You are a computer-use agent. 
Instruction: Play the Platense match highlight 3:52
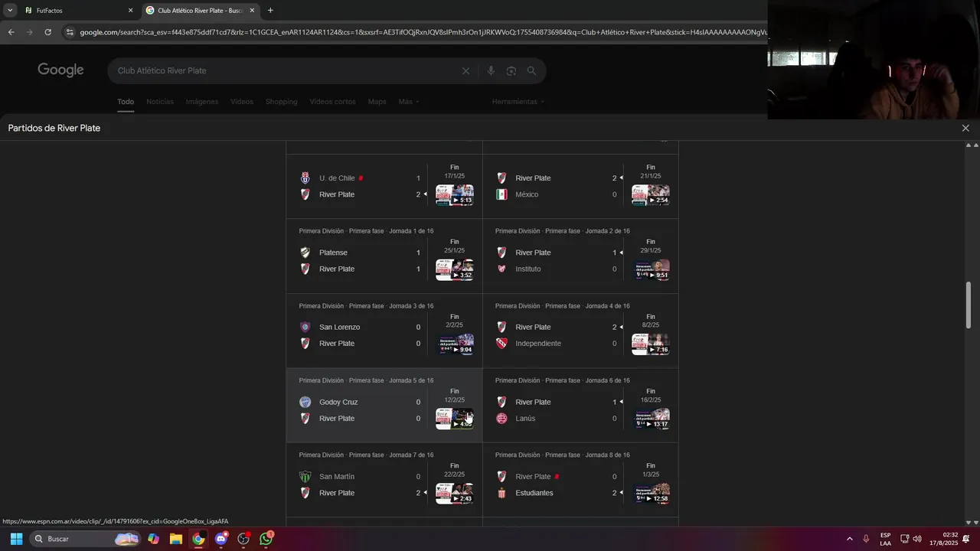point(455,269)
